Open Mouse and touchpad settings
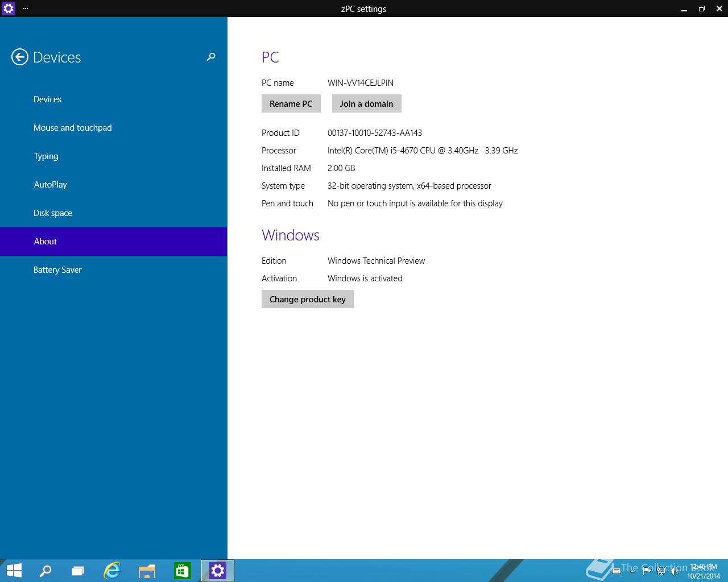This screenshot has width=728, height=582. 114,128
